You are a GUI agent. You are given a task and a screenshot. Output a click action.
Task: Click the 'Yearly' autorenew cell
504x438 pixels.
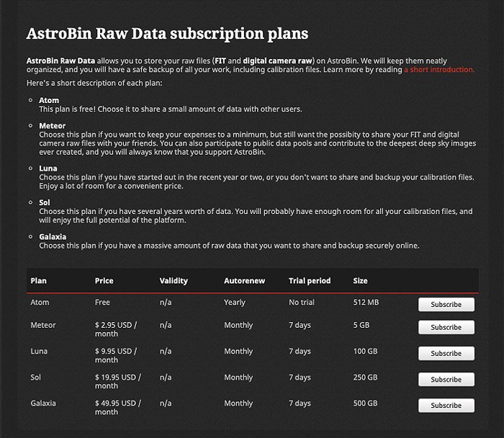click(235, 303)
